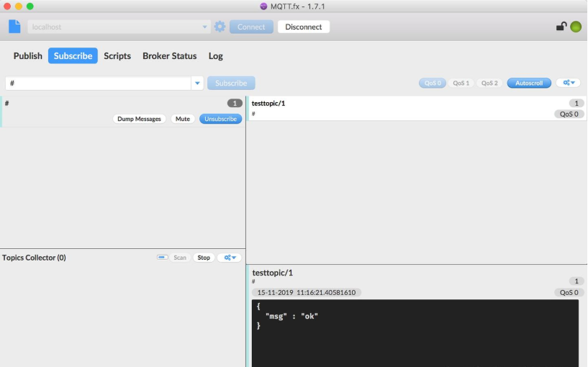Expand the subscribe topic history dropdown

pyautogui.click(x=197, y=83)
